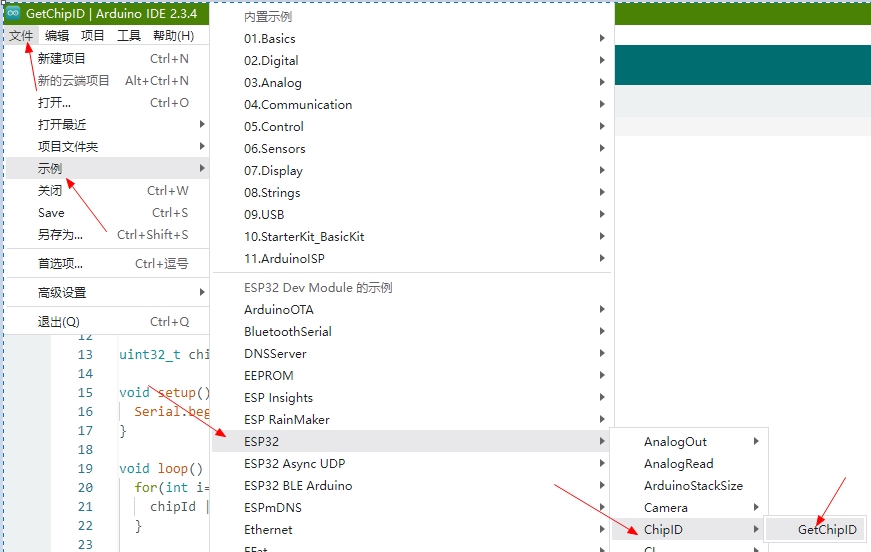
Task: Open the GetChipID example sketch
Action: point(816,530)
